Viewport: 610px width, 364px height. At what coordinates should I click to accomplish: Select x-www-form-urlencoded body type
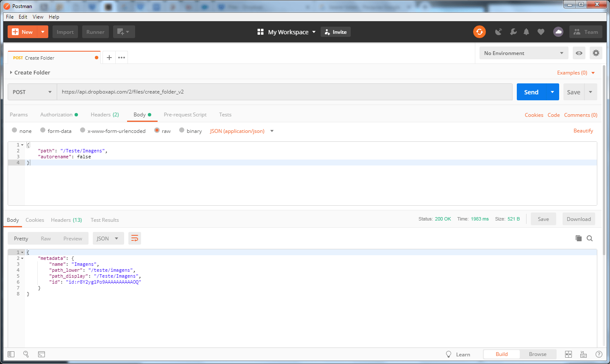click(83, 130)
